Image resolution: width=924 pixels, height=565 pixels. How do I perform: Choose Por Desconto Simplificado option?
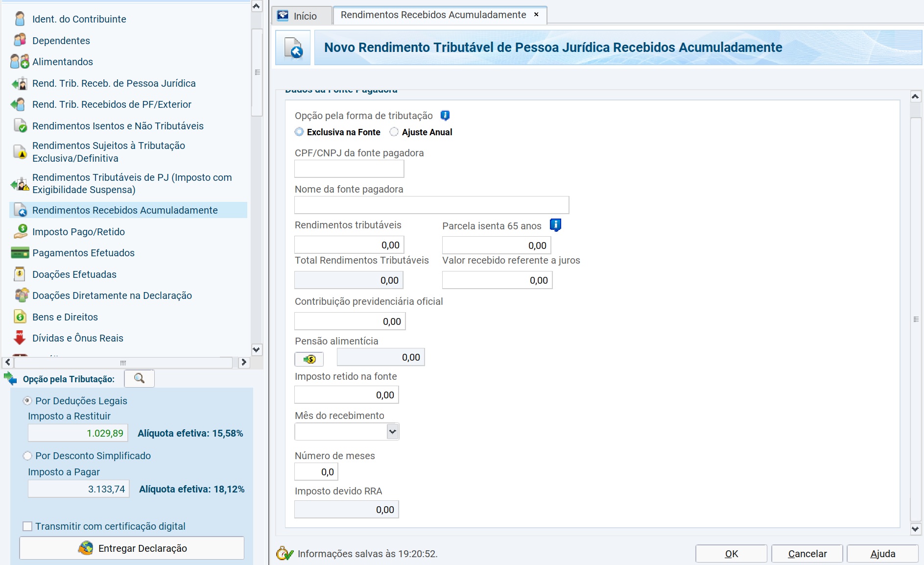27,456
